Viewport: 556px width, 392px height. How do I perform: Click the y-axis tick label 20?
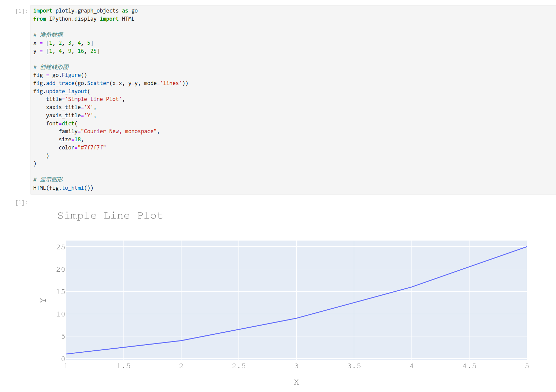click(60, 269)
